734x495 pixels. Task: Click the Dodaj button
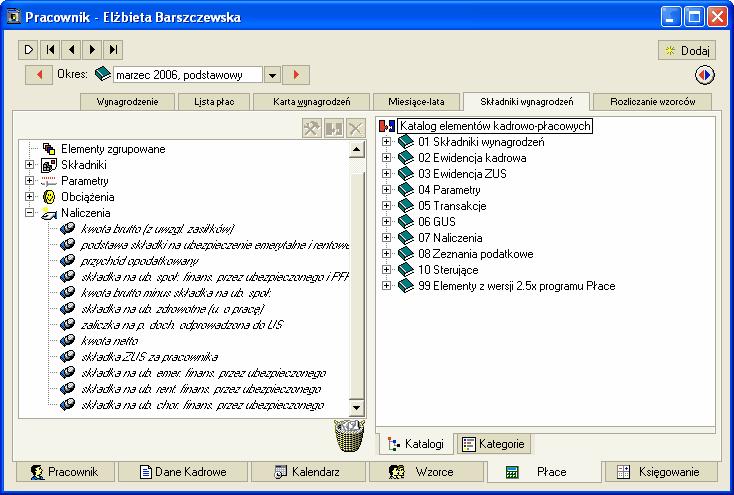pyautogui.click(x=687, y=50)
